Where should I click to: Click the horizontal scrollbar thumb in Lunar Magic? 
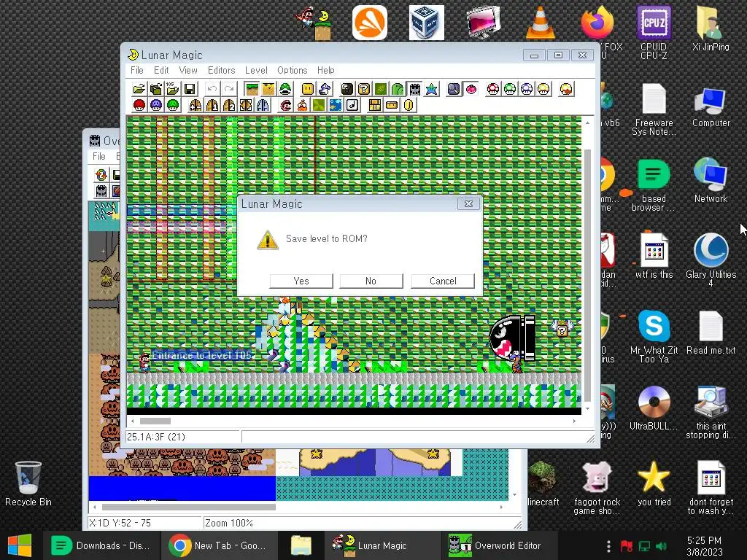tap(155, 421)
